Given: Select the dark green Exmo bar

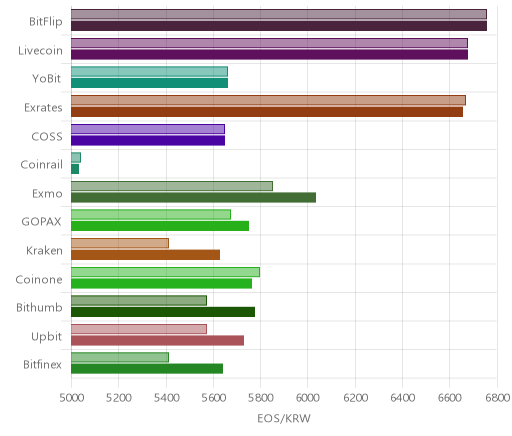Looking at the screenshot, I should point(193,198).
